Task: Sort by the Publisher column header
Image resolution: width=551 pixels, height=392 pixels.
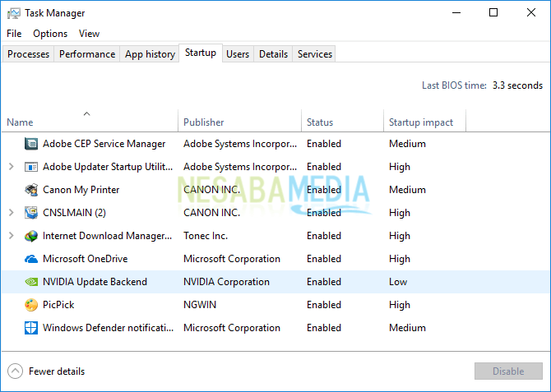Action: click(239, 121)
